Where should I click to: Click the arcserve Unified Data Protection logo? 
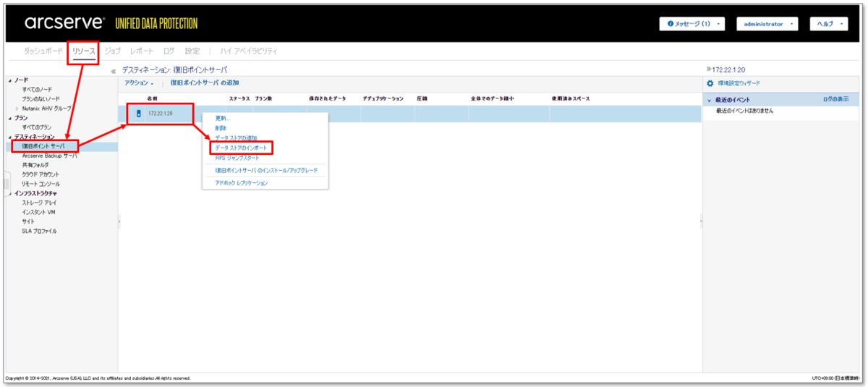click(111, 23)
